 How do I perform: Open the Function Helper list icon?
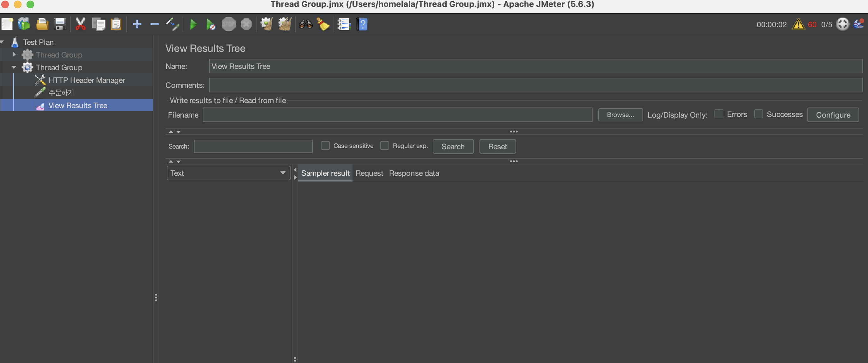[344, 24]
